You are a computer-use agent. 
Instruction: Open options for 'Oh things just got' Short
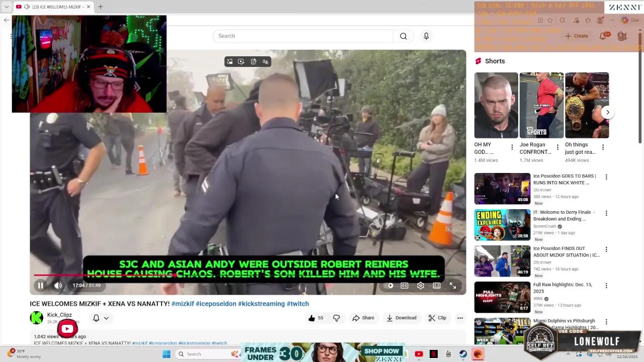tap(603, 147)
